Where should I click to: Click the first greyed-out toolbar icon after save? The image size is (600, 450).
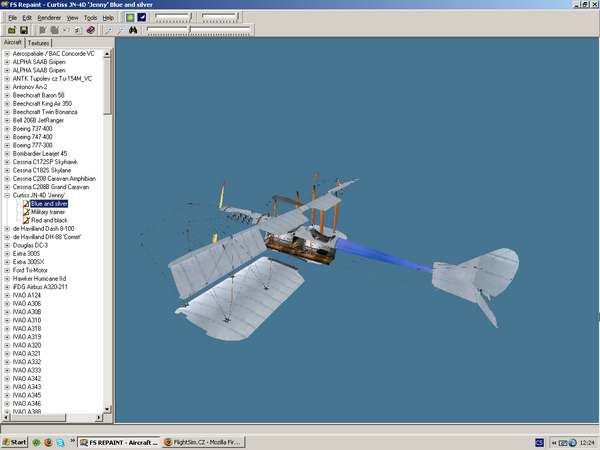[x=42, y=30]
